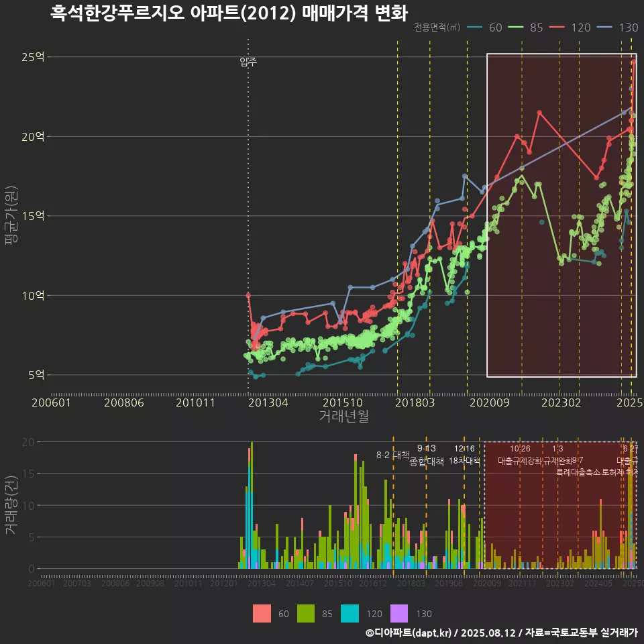The width and height of the screenshot is (644, 644).
Task: Click 201510 on the price chart x-axis
Action: coord(343,402)
